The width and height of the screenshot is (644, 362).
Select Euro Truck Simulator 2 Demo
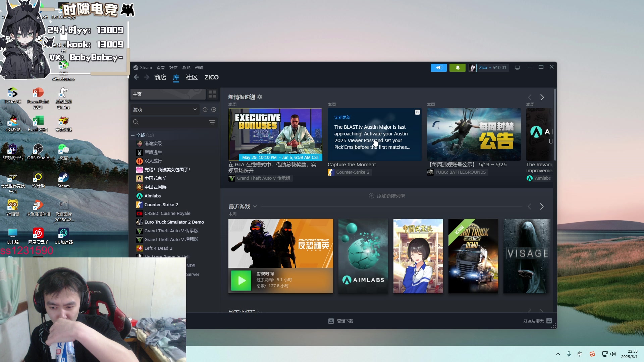click(x=174, y=222)
